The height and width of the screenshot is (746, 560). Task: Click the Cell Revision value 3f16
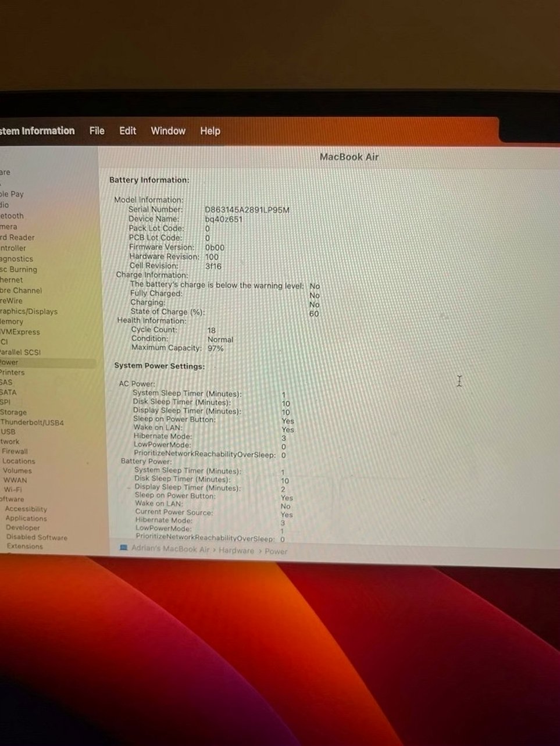click(x=213, y=266)
